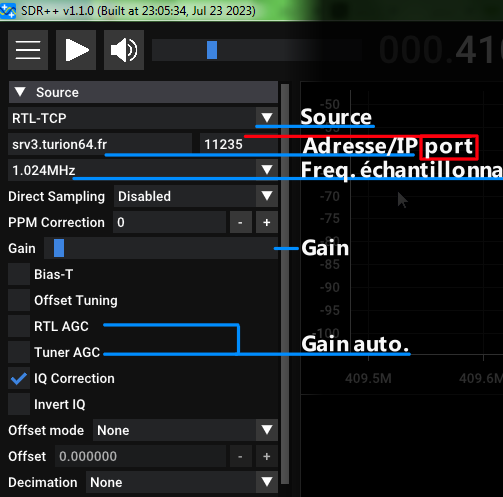Increase PPM Correction with plus button
503x497 pixels.
click(267, 222)
